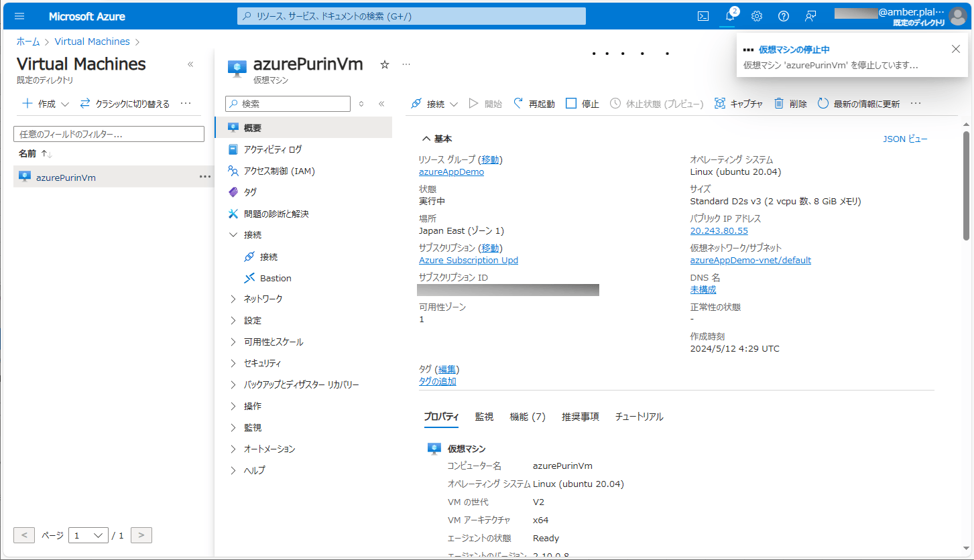This screenshot has height=560, width=974.
Task: Open the feedback icon in header
Action: [x=810, y=16]
